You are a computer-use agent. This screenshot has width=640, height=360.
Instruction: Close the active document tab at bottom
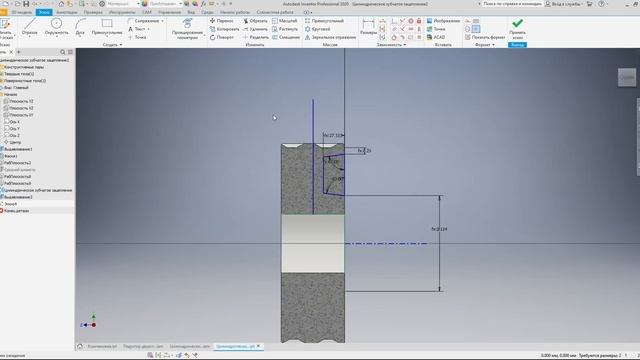click(258, 346)
